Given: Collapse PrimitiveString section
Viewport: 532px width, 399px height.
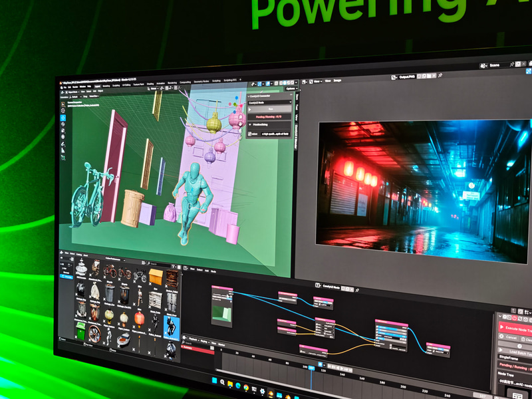Looking at the screenshot, I should point(250,124).
